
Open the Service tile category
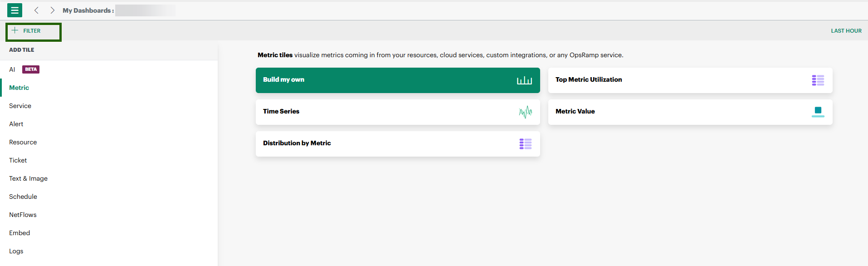pos(20,106)
